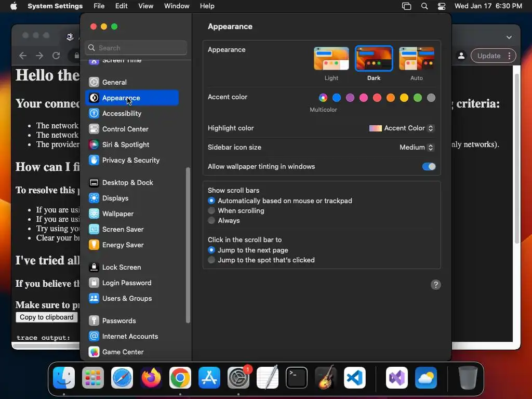Select Auto appearance thumbnail

pyautogui.click(x=417, y=59)
